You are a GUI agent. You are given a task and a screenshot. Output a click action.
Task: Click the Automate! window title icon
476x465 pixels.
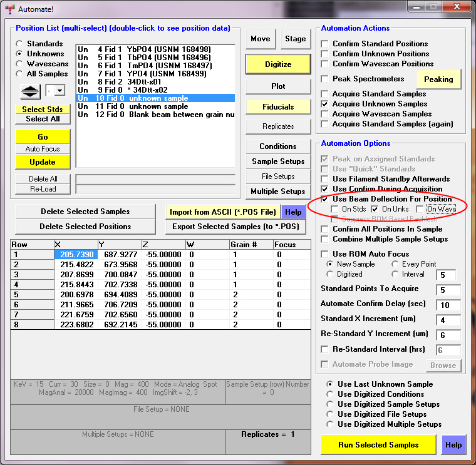(x=9, y=9)
